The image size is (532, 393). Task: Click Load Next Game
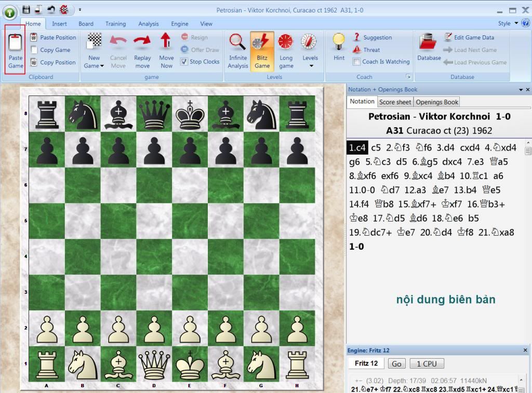[470, 50]
